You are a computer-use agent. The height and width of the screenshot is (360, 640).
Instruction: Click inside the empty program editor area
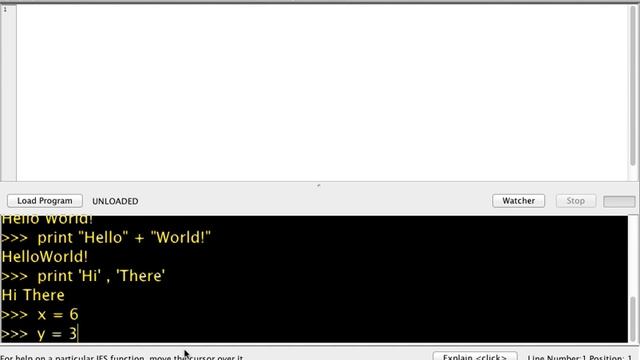(x=322, y=93)
